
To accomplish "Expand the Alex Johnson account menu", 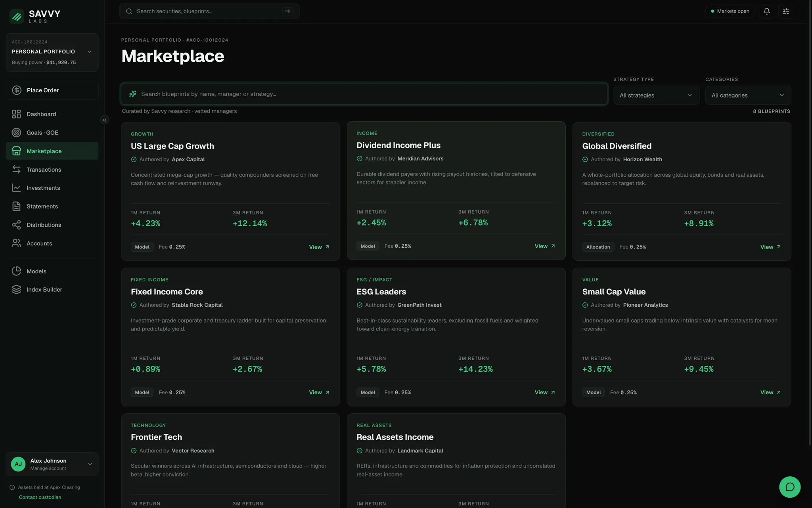I will pos(52,464).
